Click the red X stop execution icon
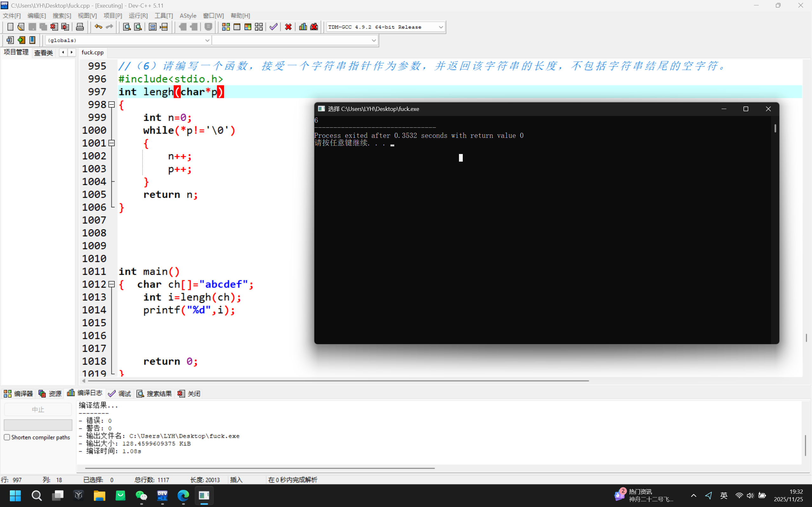Screen dimensions: 812x507 (288, 27)
